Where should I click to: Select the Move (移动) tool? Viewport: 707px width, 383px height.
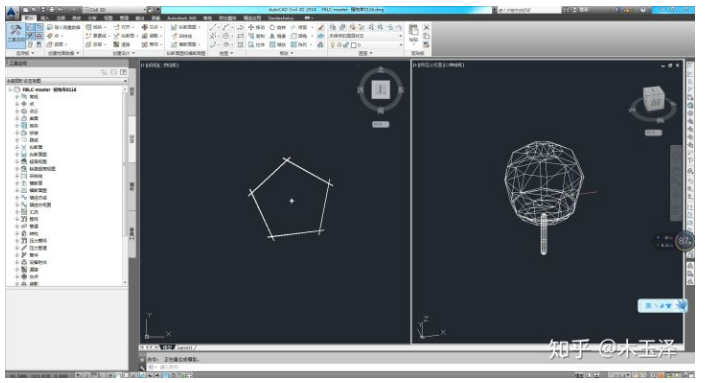(257, 28)
